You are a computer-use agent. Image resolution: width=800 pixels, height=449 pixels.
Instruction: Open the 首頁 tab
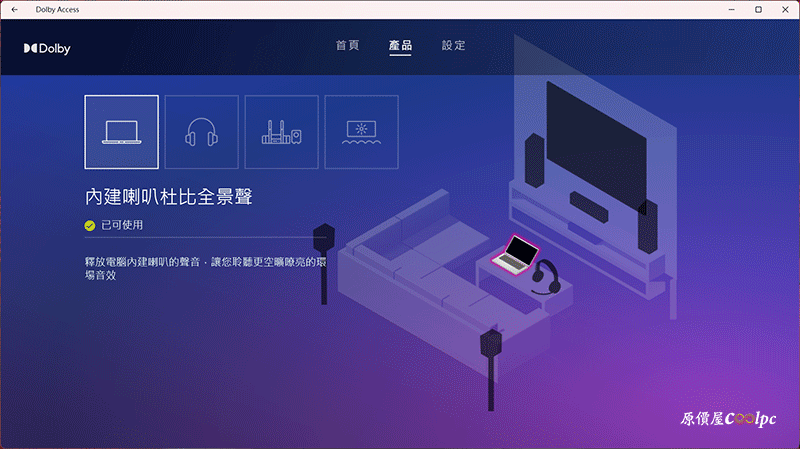347,45
